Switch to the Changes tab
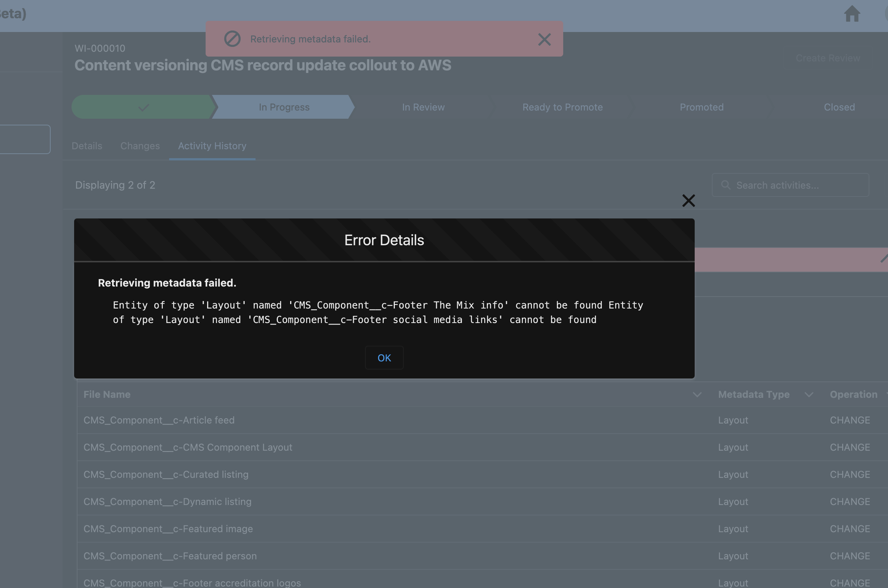This screenshot has width=888, height=588. click(140, 146)
